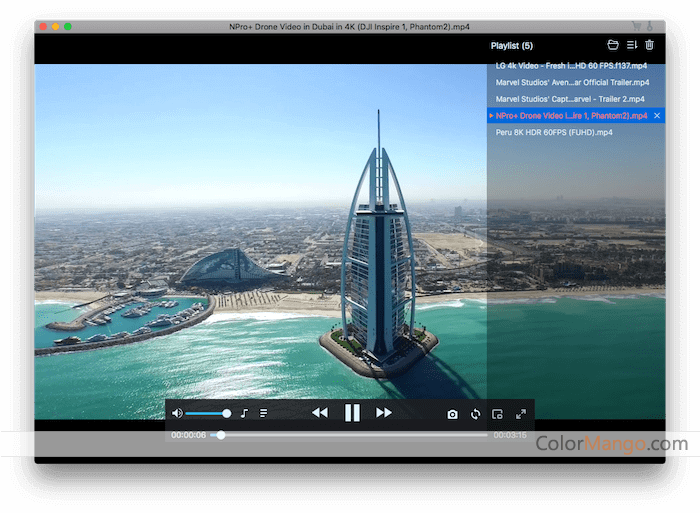Viewport: 700px width, 513px height.
Task: Clear the playlist with the trash icon
Action: pyautogui.click(x=650, y=45)
